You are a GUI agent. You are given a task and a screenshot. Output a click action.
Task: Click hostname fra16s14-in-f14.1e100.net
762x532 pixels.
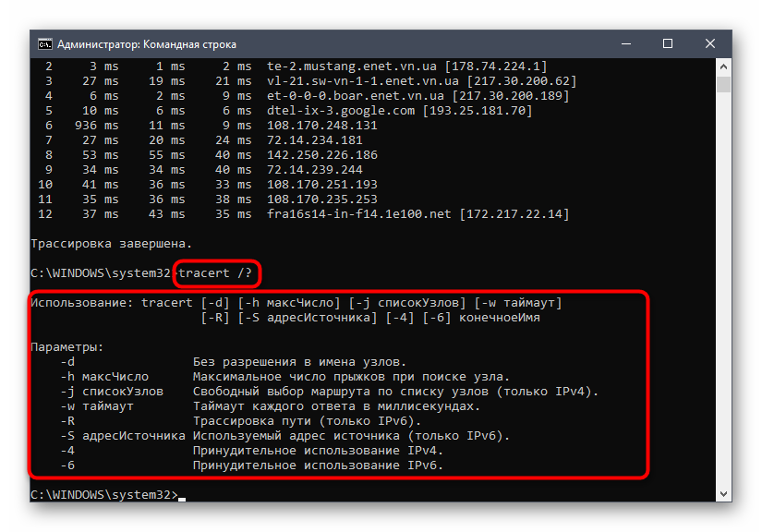pyautogui.click(x=358, y=214)
